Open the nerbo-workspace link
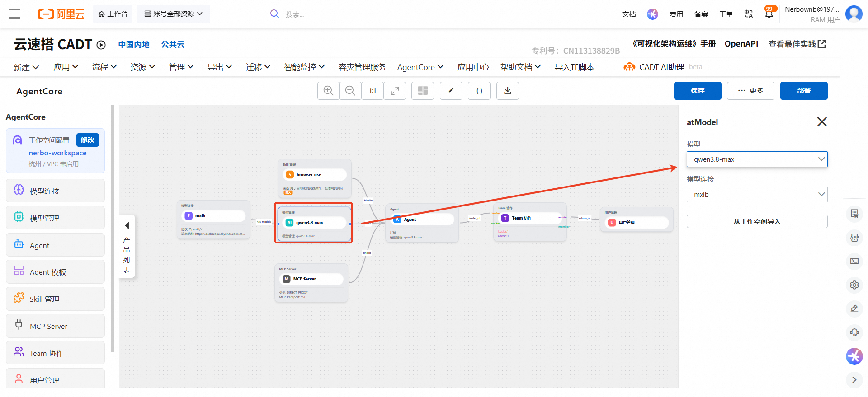This screenshot has height=397, width=868. pyautogui.click(x=57, y=153)
